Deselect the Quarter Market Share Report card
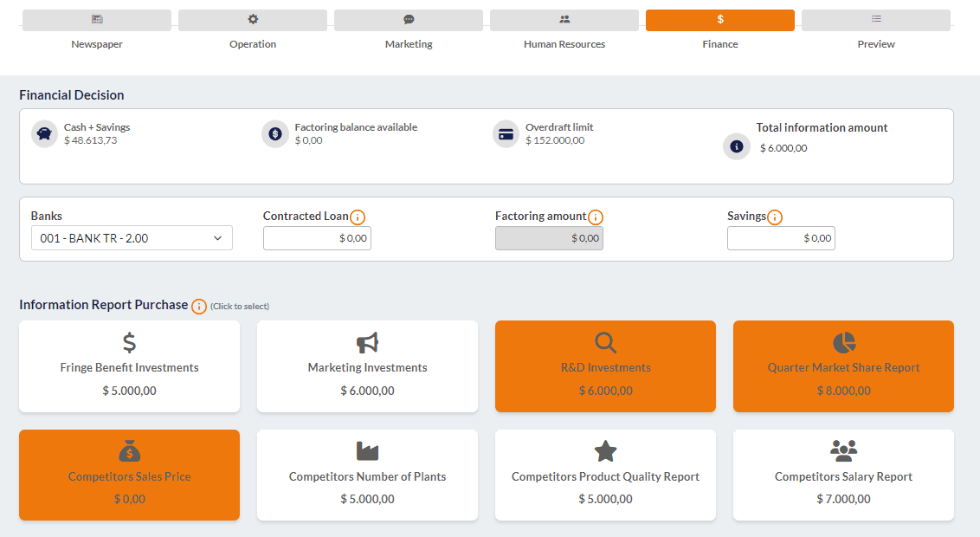Screen dimensions: 980x537 pyautogui.click(x=843, y=366)
